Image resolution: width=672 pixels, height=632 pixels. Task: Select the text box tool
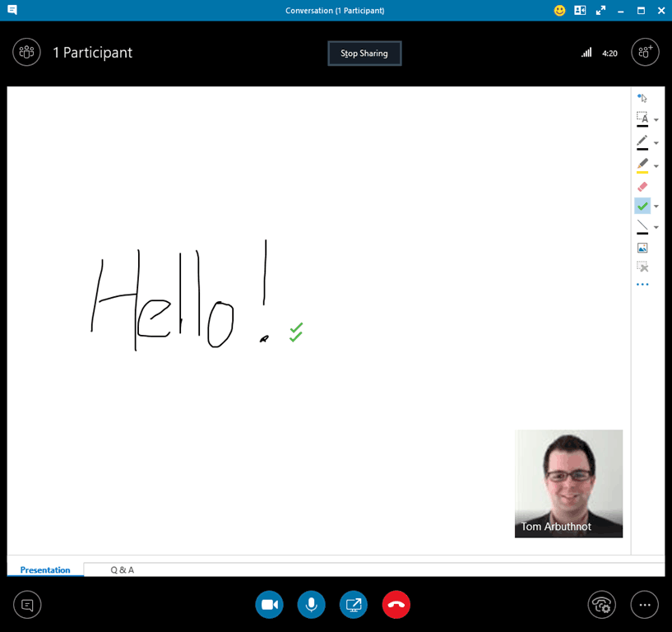coord(642,118)
